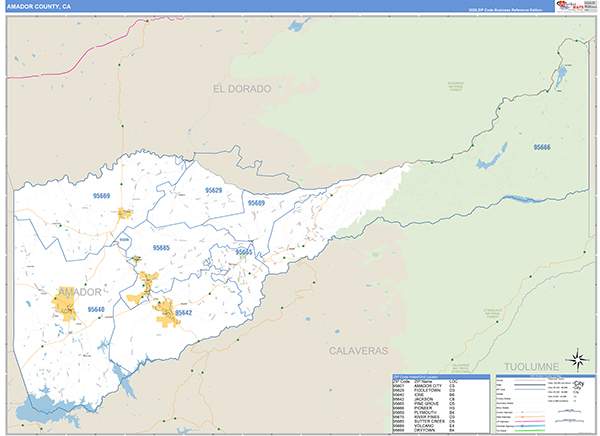Select the CALAVERAS county label

(x=359, y=351)
